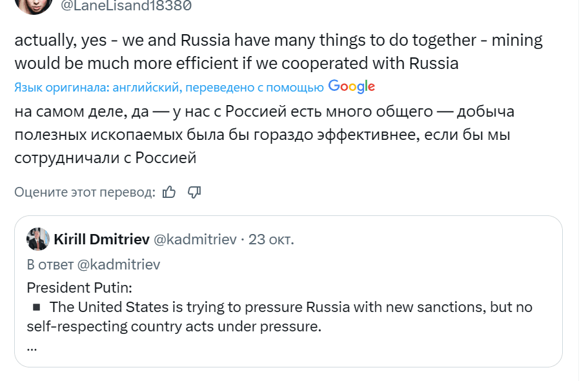Toggle the translation rating using the like control
This screenshot has width=588, height=381.
[170, 191]
